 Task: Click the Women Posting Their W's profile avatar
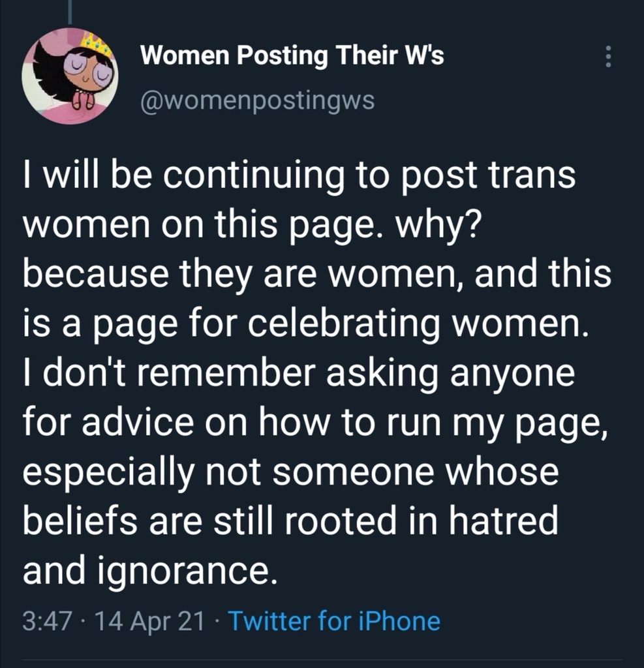(x=70, y=76)
